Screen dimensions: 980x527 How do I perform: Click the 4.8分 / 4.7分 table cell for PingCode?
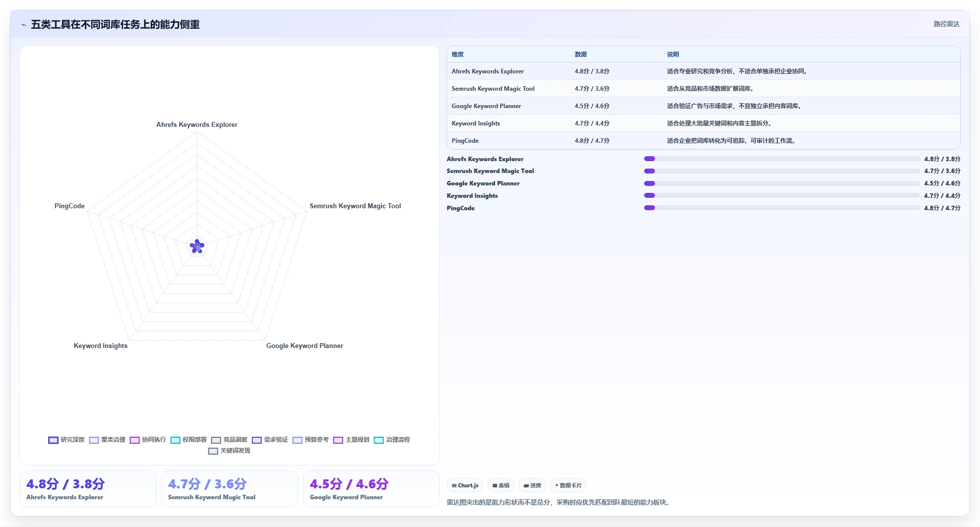(x=592, y=141)
